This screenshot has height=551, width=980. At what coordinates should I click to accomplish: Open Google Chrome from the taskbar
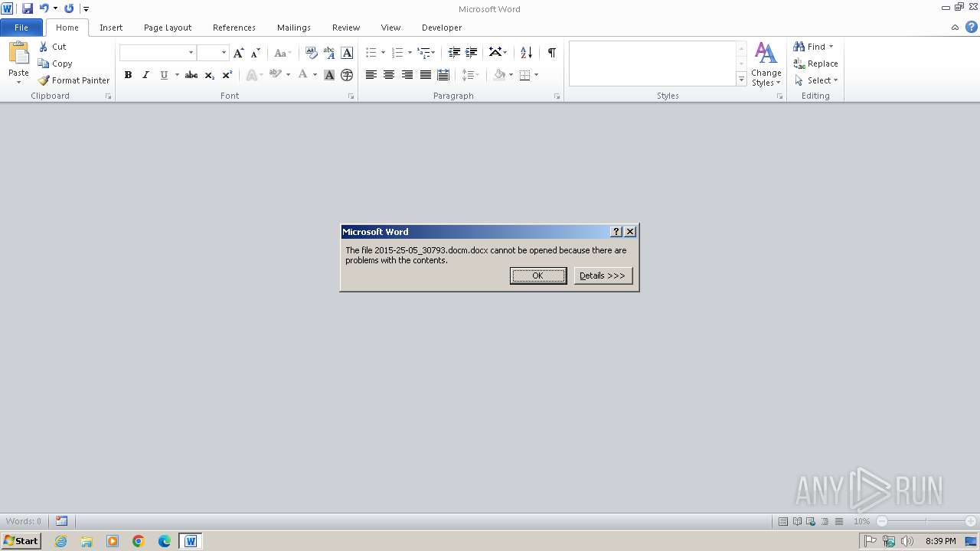pos(139,541)
